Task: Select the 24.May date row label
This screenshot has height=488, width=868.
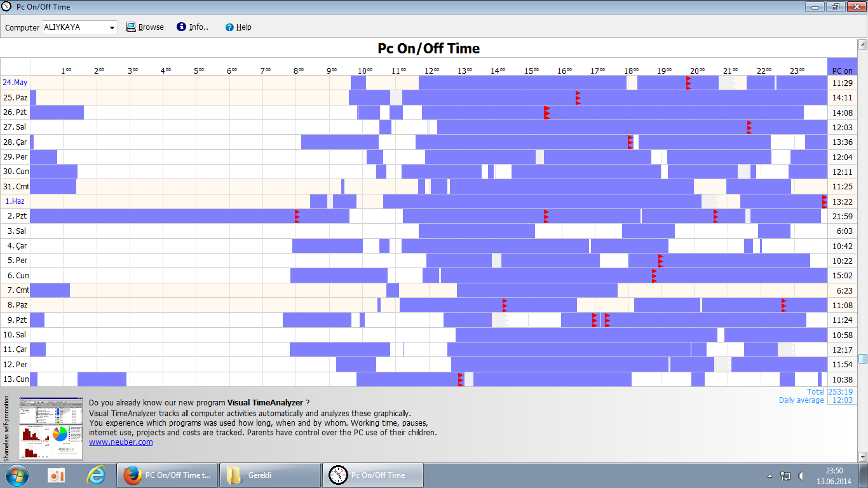Action: point(15,83)
